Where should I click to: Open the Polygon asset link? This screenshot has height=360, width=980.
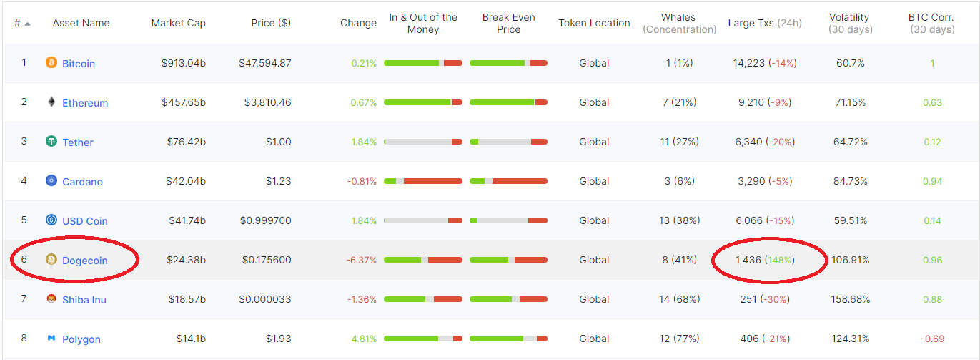point(81,339)
